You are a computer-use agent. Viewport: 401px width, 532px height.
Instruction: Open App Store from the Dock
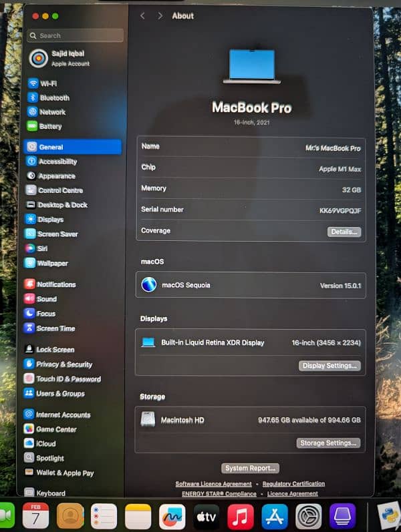(275, 516)
